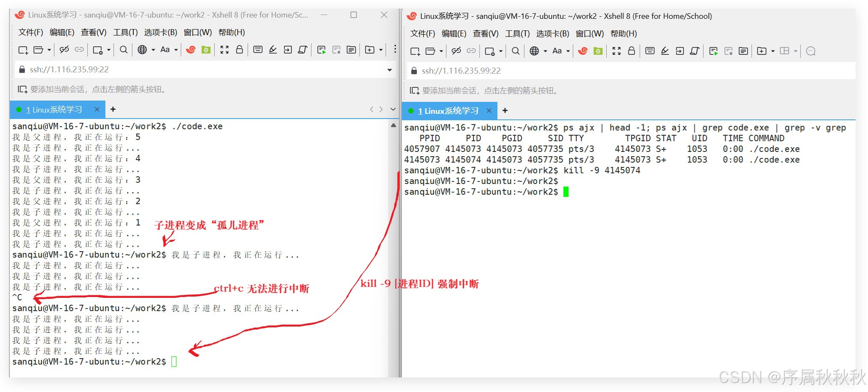Launch Xmanager red swirl icon in left window
This screenshot has width=868, height=392.
coord(191,50)
